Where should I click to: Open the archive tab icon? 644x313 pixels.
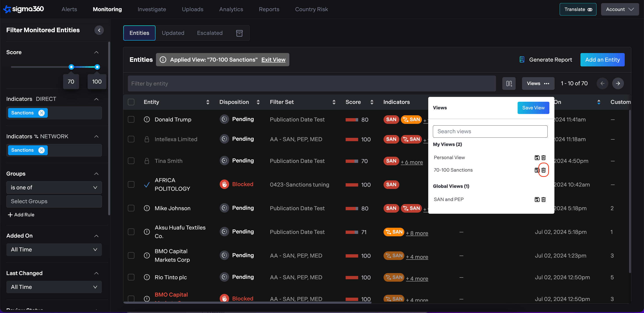pos(239,33)
